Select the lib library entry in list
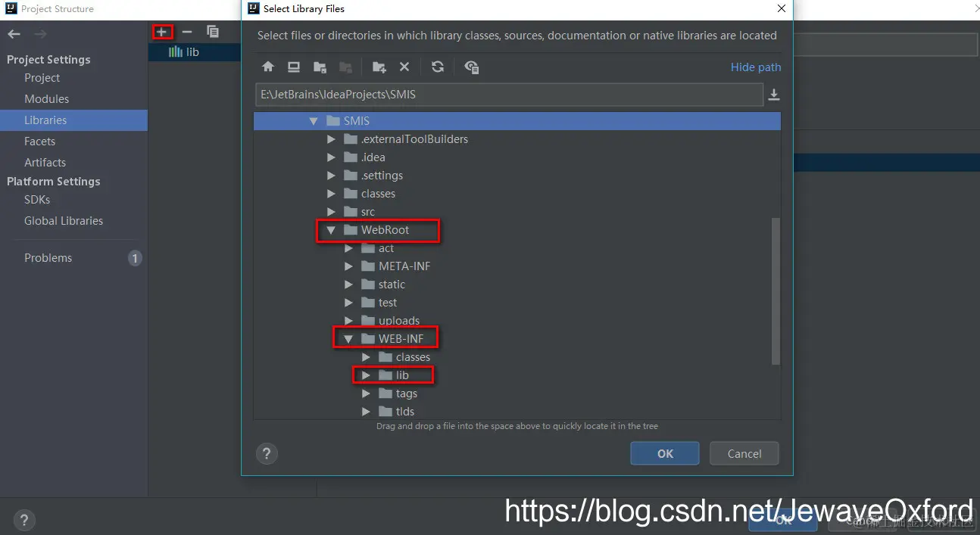The image size is (980, 535). pos(194,52)
